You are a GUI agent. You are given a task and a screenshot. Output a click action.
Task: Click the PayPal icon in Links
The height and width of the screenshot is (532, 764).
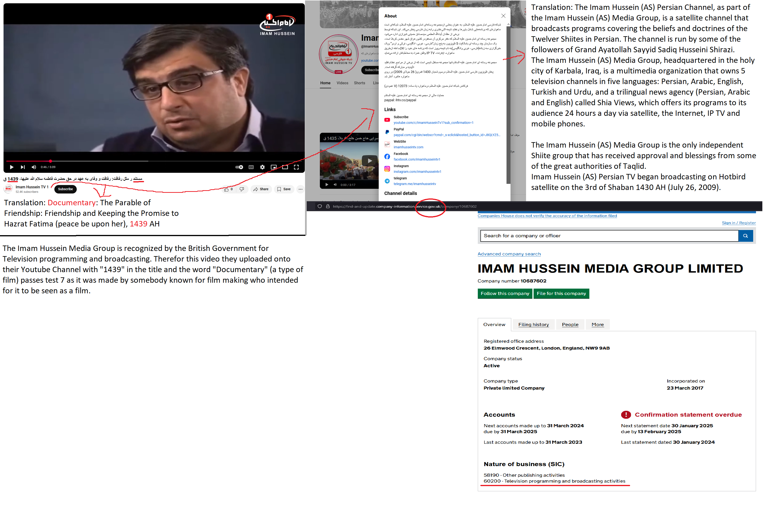click(387, 133)
